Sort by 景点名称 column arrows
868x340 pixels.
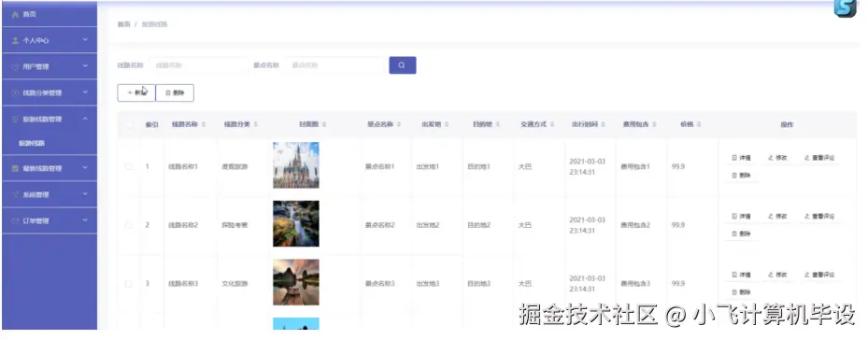pos(399,124)
